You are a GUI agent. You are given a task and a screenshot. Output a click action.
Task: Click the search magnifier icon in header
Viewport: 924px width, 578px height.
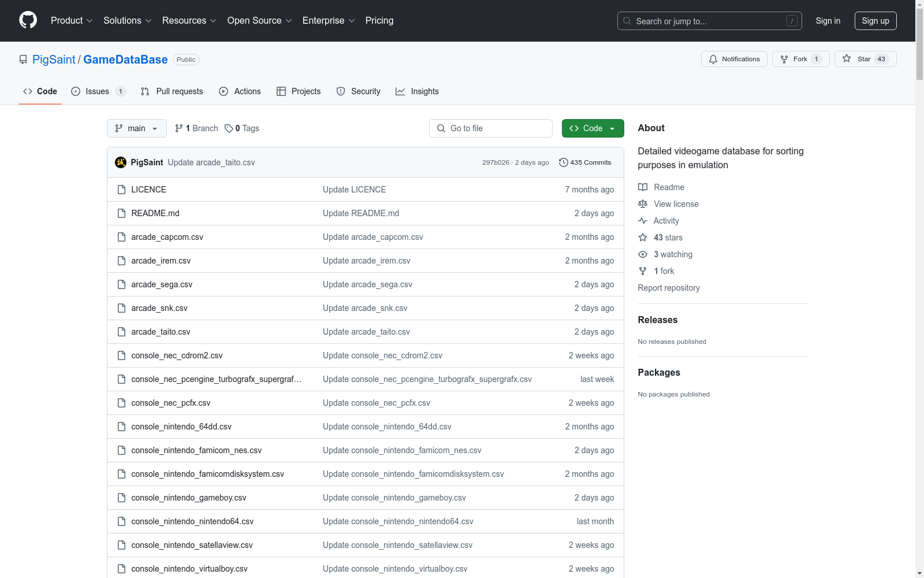pyautogui.click(x=627, y=21)
